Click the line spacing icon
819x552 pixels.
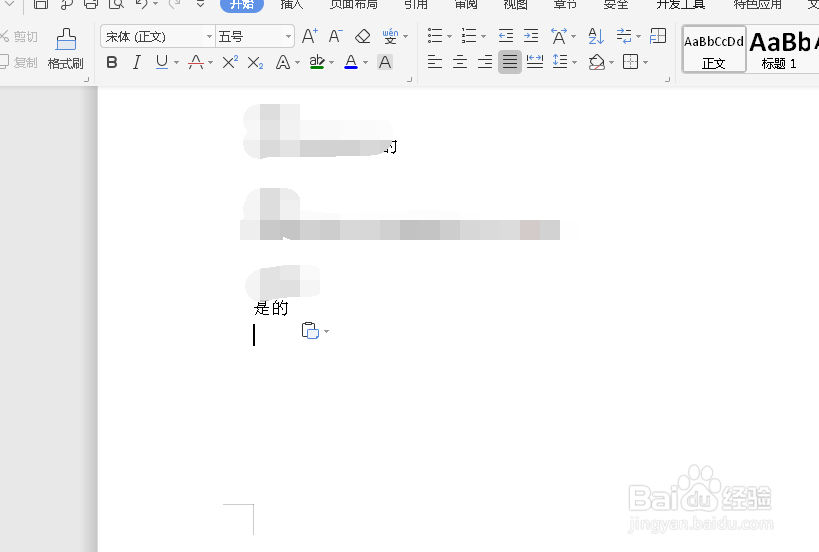(x=560, y=63)
